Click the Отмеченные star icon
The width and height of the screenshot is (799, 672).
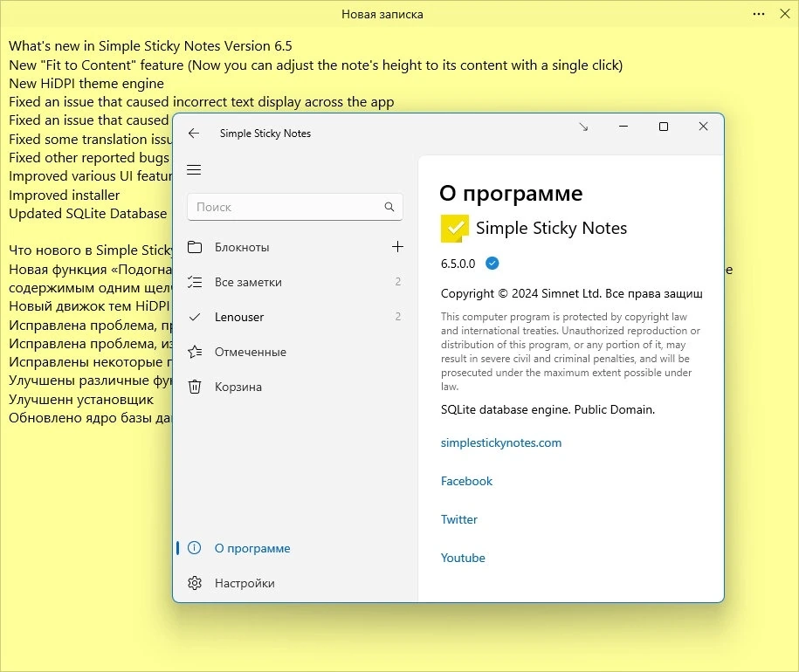point(195,352)
